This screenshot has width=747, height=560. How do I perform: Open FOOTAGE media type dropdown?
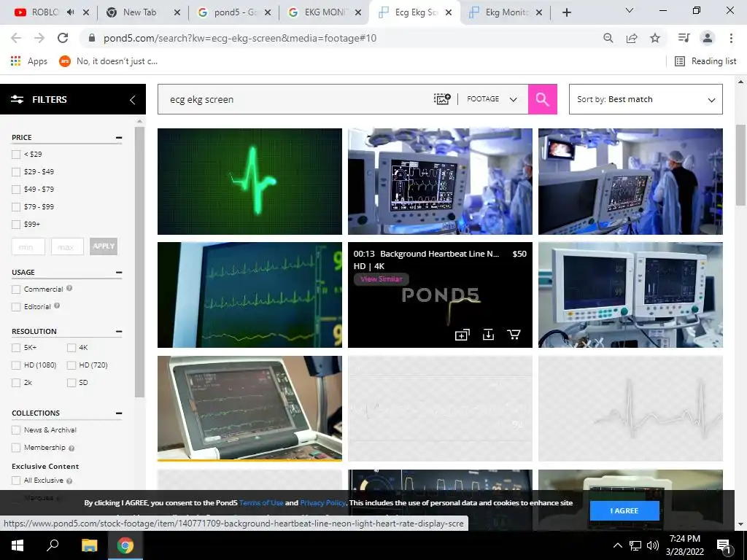click(492, 99)
